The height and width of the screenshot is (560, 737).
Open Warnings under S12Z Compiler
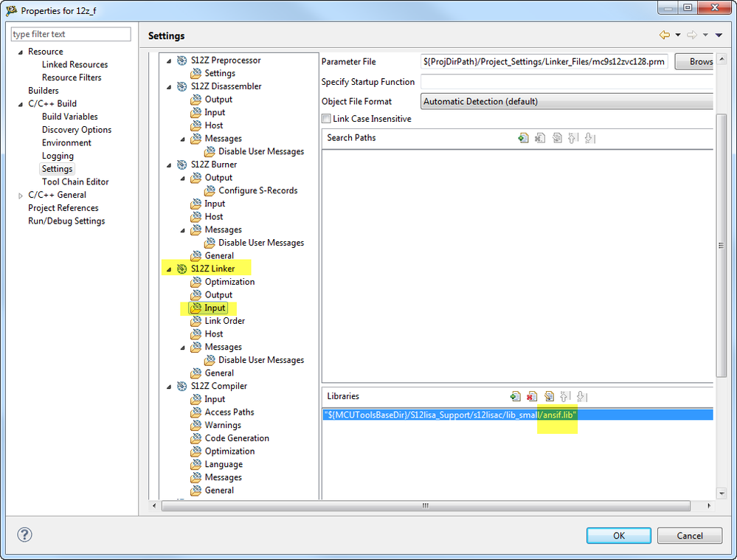point(223,425)
